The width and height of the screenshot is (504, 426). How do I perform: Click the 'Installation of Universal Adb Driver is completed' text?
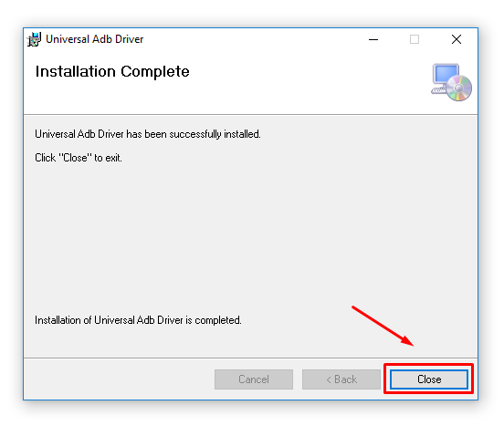point(138,320)
